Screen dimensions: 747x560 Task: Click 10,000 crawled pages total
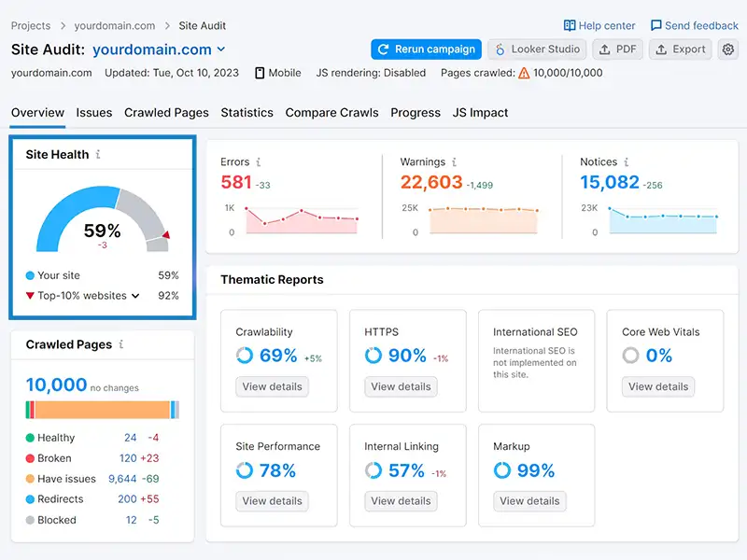(x=56, y=385)
